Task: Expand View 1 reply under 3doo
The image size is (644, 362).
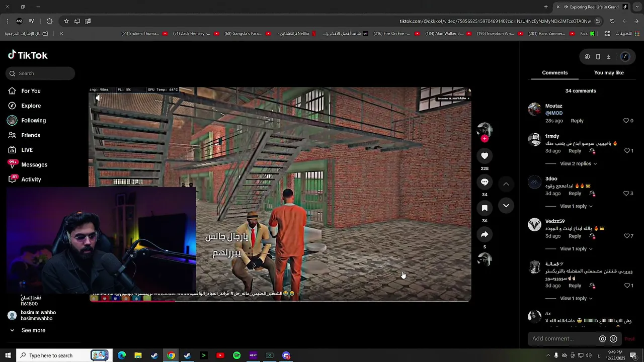Action: [x=576, y=206]
